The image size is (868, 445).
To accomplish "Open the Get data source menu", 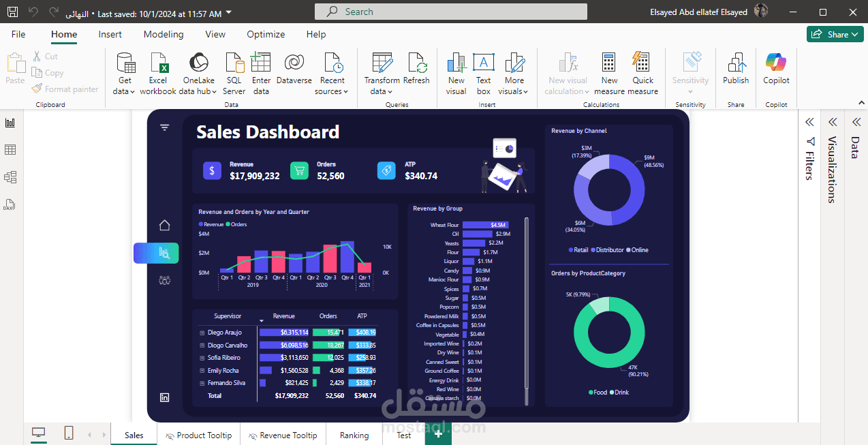I will tap(125, 74).
